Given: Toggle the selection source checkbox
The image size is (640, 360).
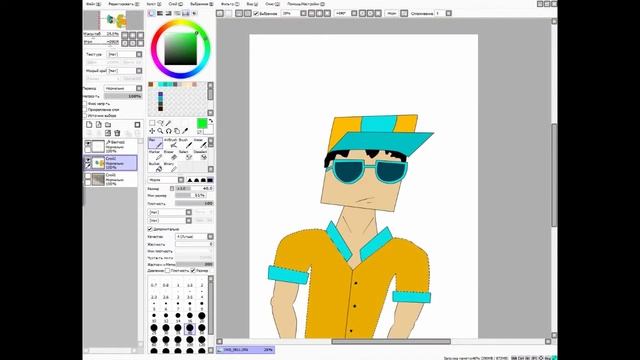Looking at the screenshot, I should click(x=85, y=116).
